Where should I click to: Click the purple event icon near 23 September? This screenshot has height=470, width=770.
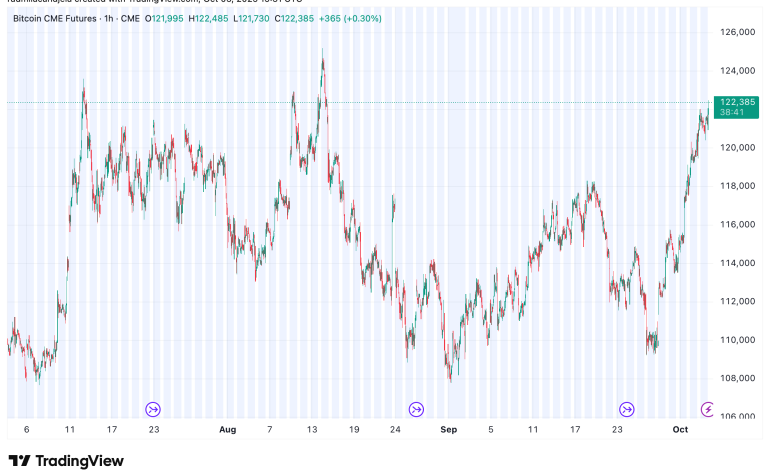pos(626,409)
